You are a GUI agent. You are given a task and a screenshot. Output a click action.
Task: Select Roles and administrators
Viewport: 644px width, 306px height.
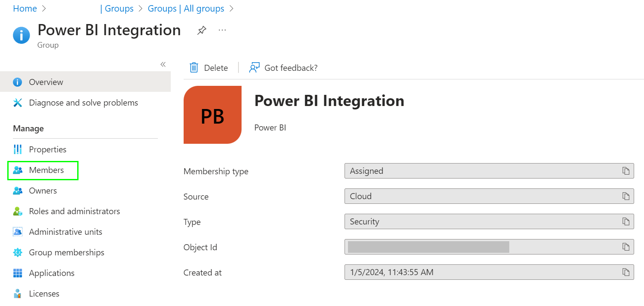point(74,211)
